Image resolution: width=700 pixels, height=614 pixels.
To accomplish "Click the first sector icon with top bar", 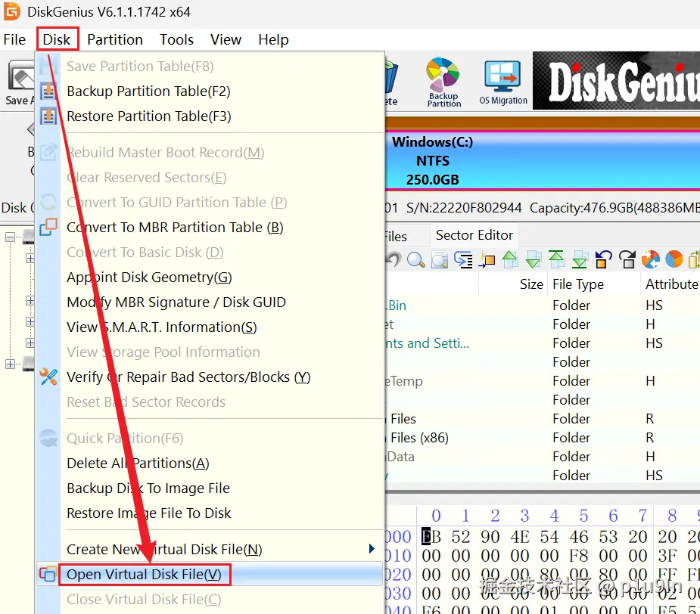I will click(556, 259).
